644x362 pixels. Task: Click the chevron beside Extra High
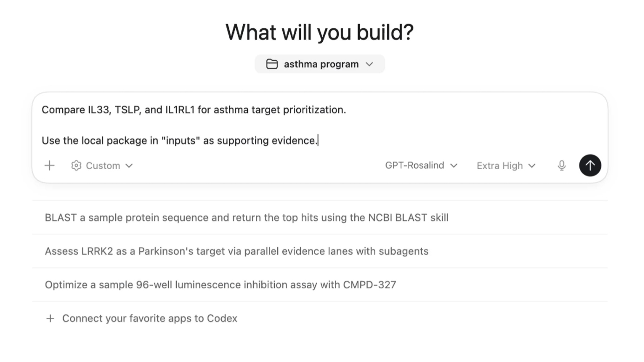pos(532,165)
